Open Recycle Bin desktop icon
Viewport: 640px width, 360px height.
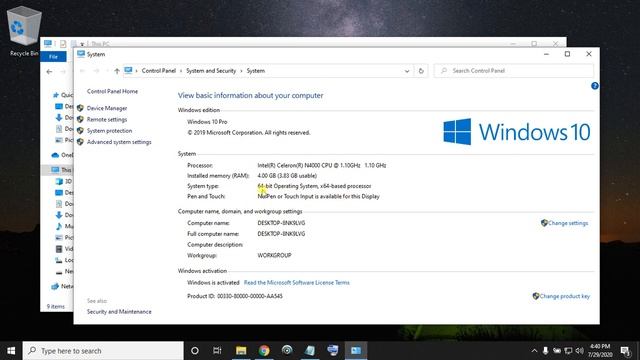[x=24, y=31]
